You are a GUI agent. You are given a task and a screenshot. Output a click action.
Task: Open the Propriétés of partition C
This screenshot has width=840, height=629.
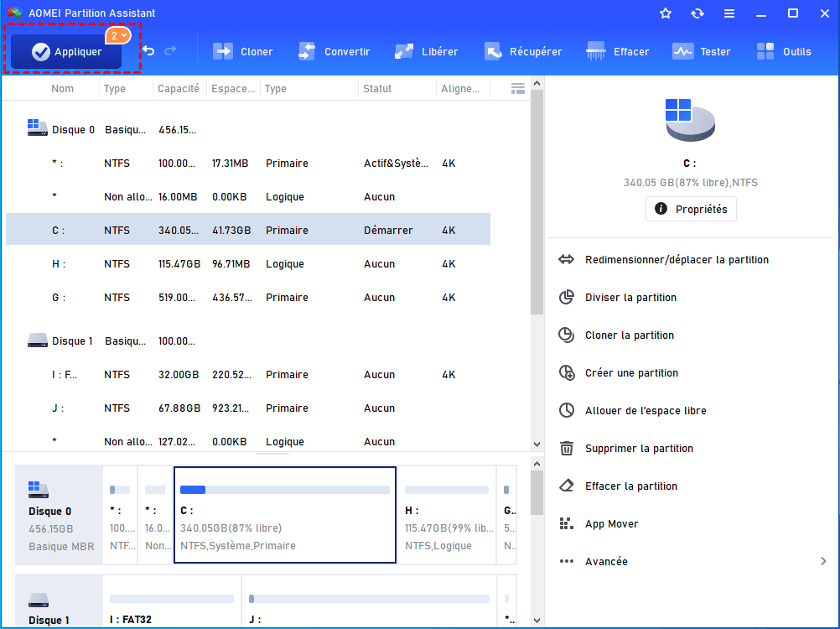691,209
